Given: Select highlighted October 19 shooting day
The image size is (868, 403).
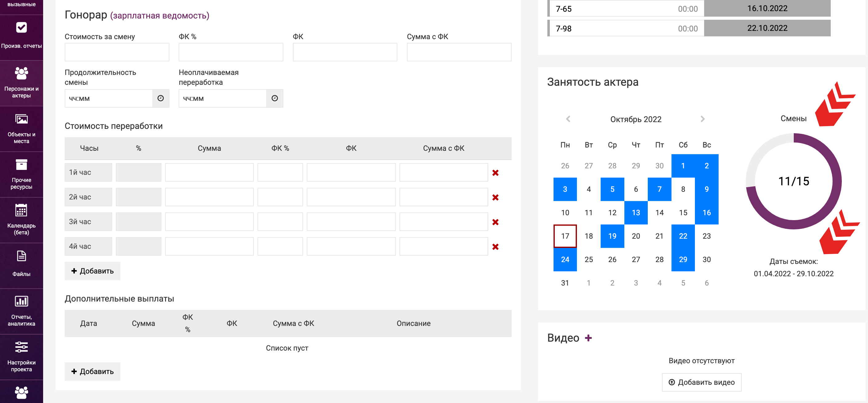Looking at the screenshot, I should coord(612,236).
